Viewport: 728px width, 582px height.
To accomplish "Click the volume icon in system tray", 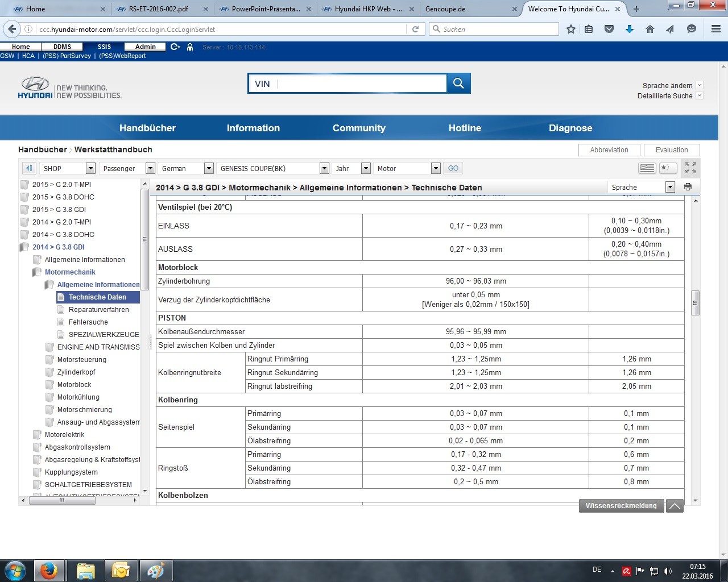I will click(x=668, y=571).
